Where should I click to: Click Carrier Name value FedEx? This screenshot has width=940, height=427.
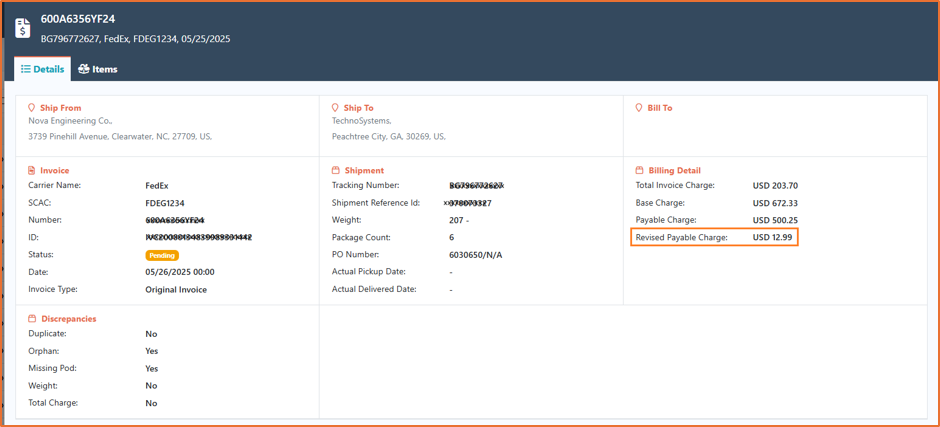157,186
